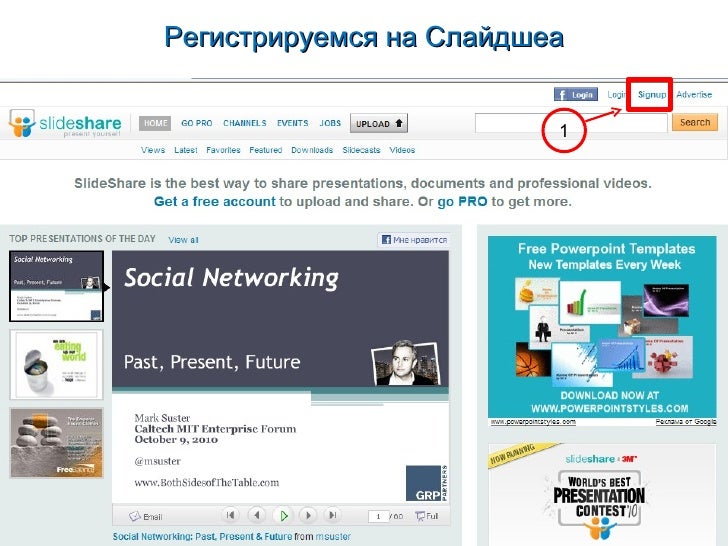Go to the next slide
728x546 pixels.
tap(308, 515)
